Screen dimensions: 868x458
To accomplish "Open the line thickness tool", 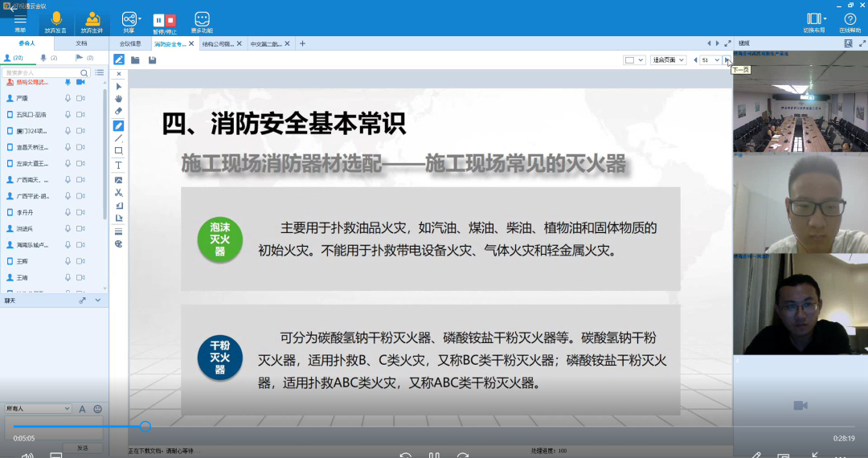I will 118,231.
